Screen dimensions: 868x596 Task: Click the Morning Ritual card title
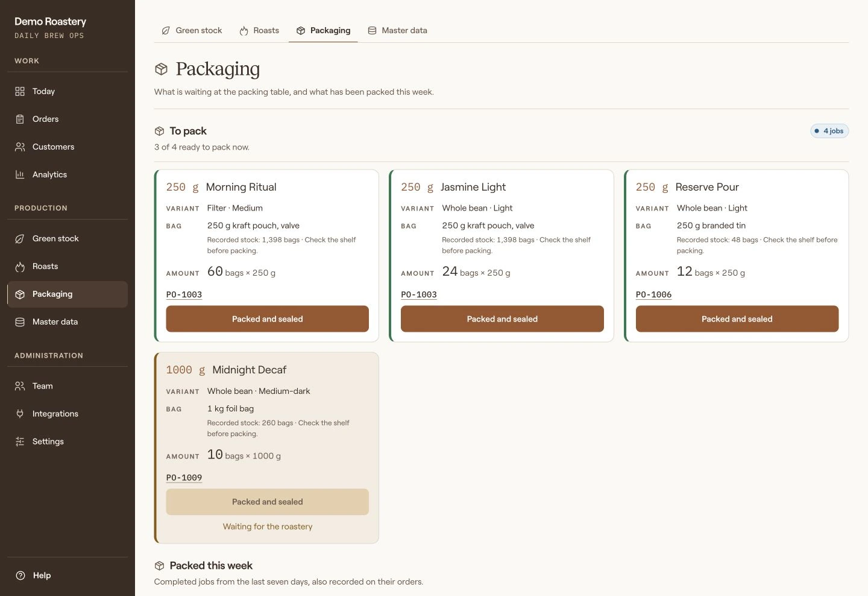[x=241, y=187]
